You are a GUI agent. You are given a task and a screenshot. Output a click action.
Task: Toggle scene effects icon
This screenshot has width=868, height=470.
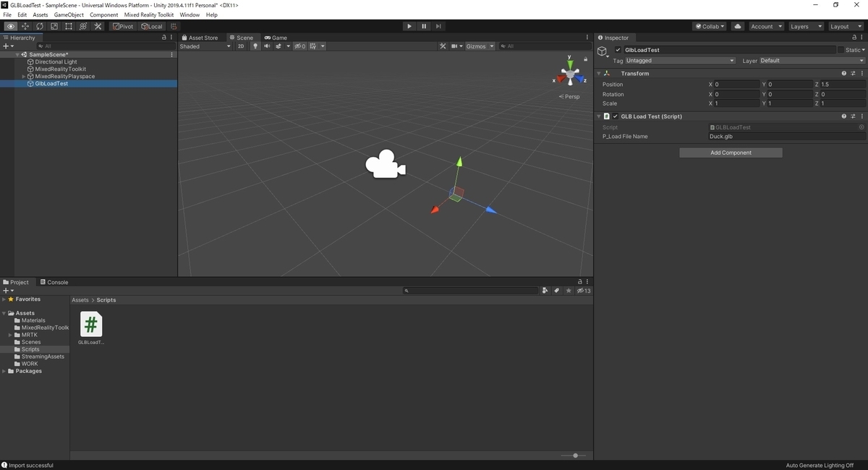point(278,46)
